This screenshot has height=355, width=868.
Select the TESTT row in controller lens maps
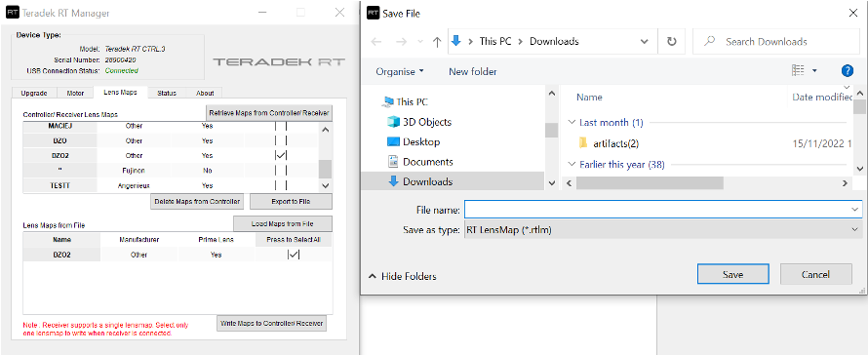pos(171,185)
